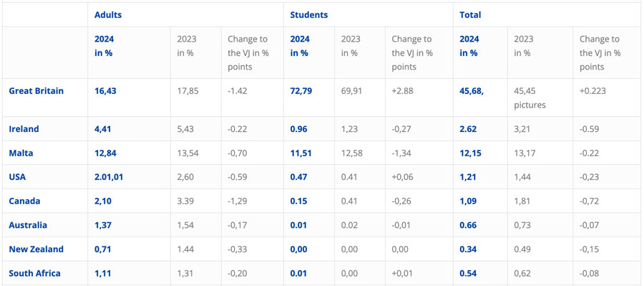Select South Africa total 0.54 value
644x286 pixels.
pos(468,273)
